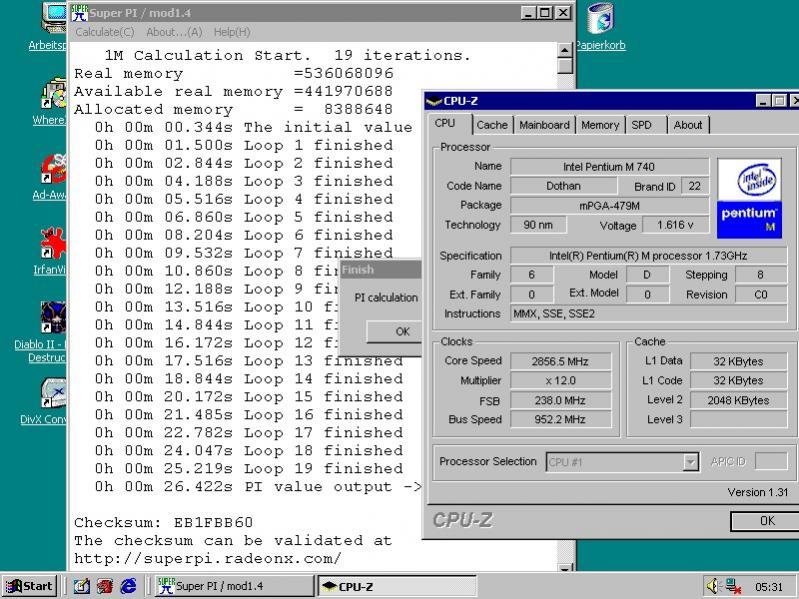Open Internet Explorer from quick launch

(128, 586)
